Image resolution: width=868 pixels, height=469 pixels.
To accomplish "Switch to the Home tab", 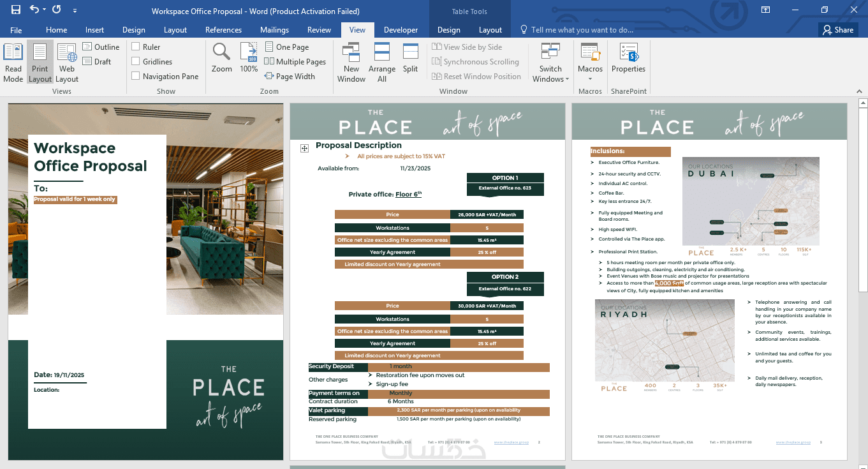I will pos(57,29).
